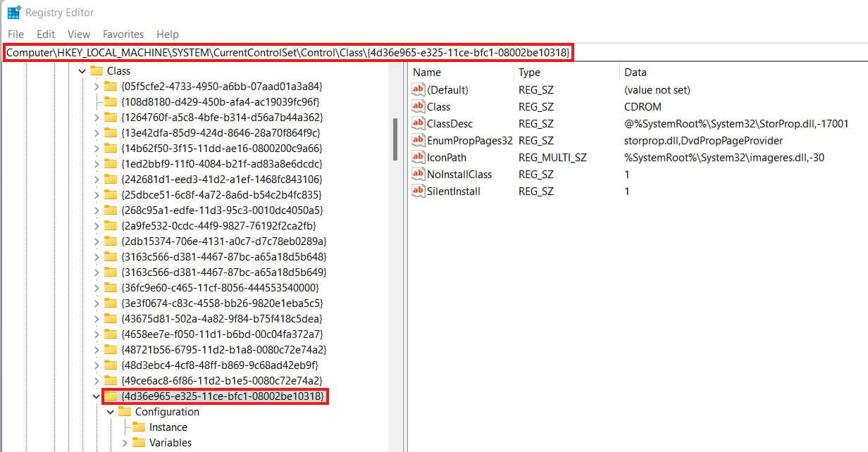Select the {4d36e965-e325-11ce-bfc1-08002be10318} tree key
868x452 pixels.
click(x=223, y=396)
